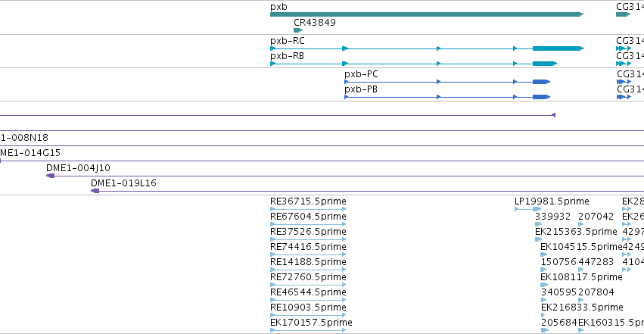Click the RE72760.5prime EST label
Viewport: 644px width, 334px height.
[x=308, y=277]
